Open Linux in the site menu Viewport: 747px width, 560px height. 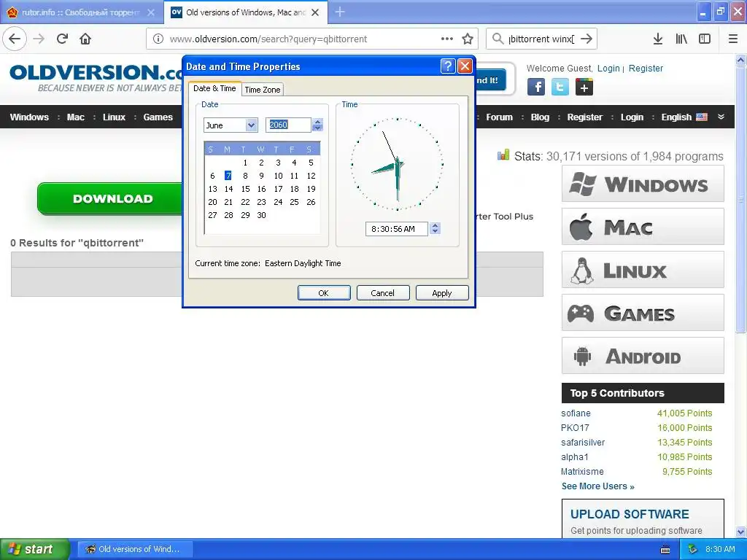(114, 117)
